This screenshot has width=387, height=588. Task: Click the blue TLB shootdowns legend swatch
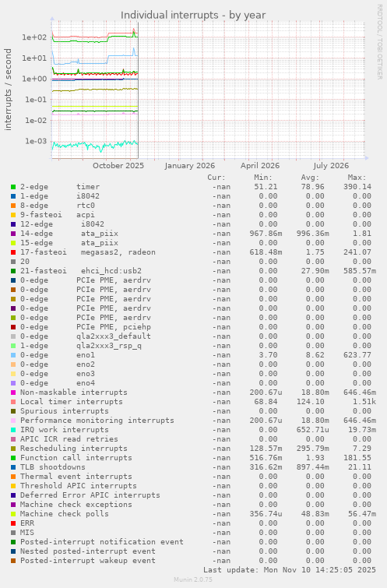(x=13, y=467)
